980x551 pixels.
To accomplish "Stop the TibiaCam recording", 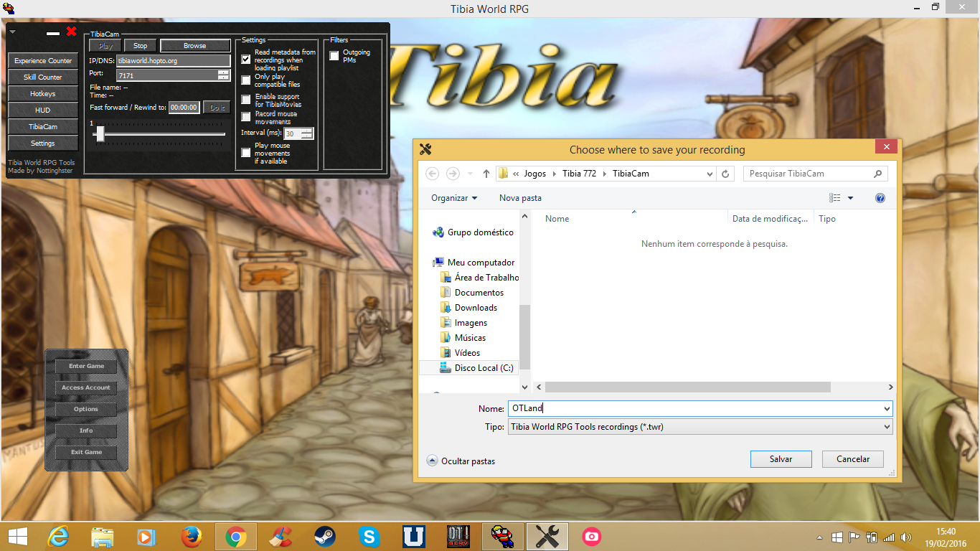I will pos(141,46).
